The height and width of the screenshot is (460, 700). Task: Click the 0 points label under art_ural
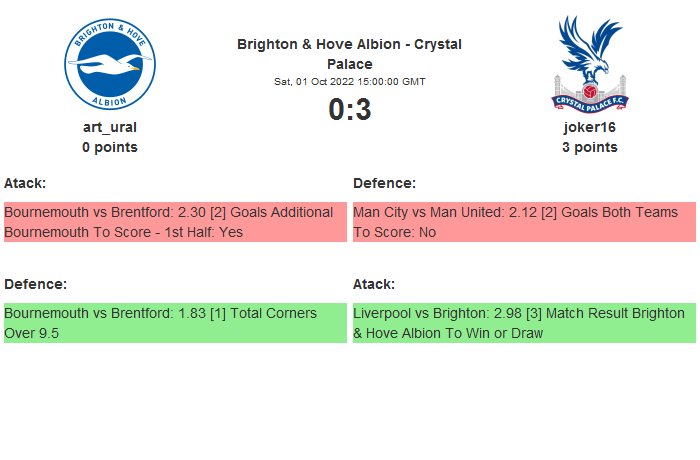coord(110,147)
